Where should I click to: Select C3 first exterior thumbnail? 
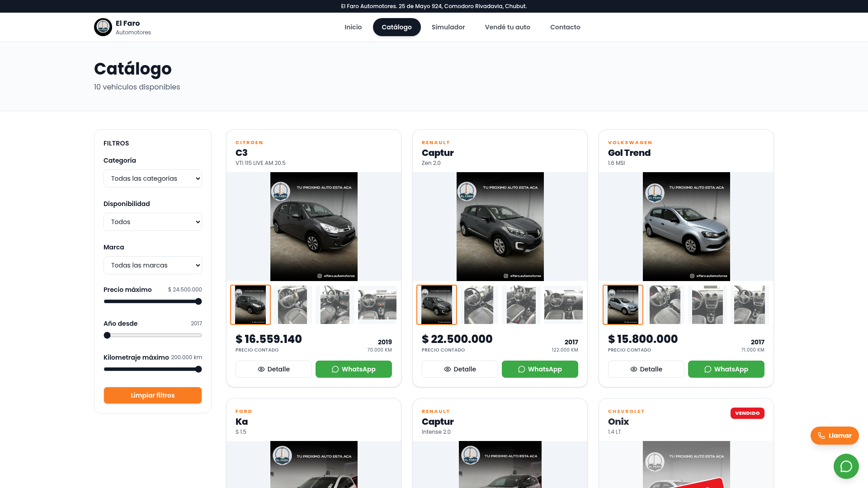(x=250, y=305)
